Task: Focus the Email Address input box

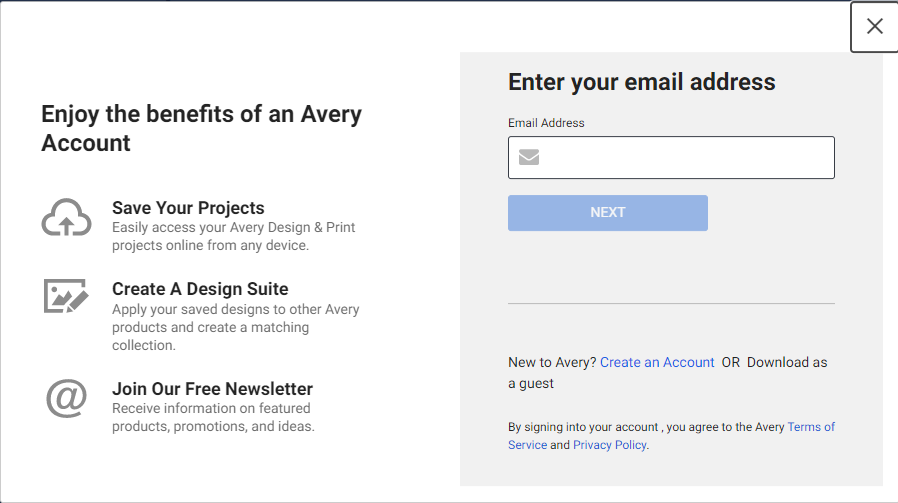Action: pos(671,158)
